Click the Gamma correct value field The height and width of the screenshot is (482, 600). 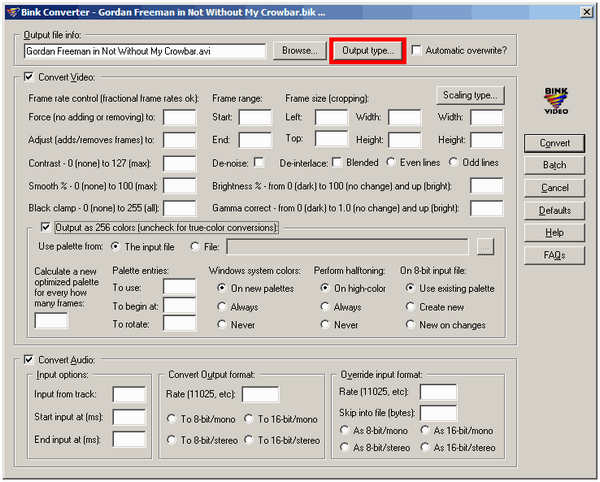point(487,208)
